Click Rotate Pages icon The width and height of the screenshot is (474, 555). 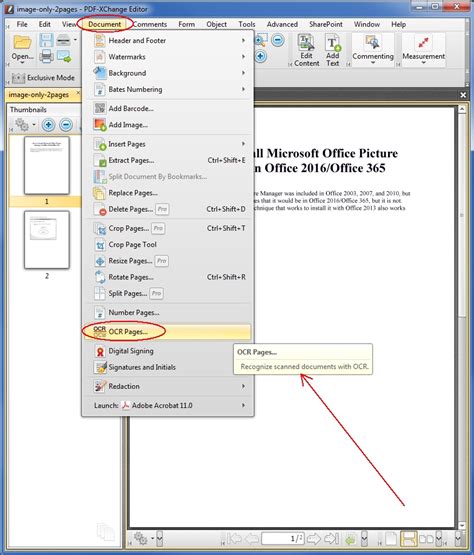tap(100, 277)
